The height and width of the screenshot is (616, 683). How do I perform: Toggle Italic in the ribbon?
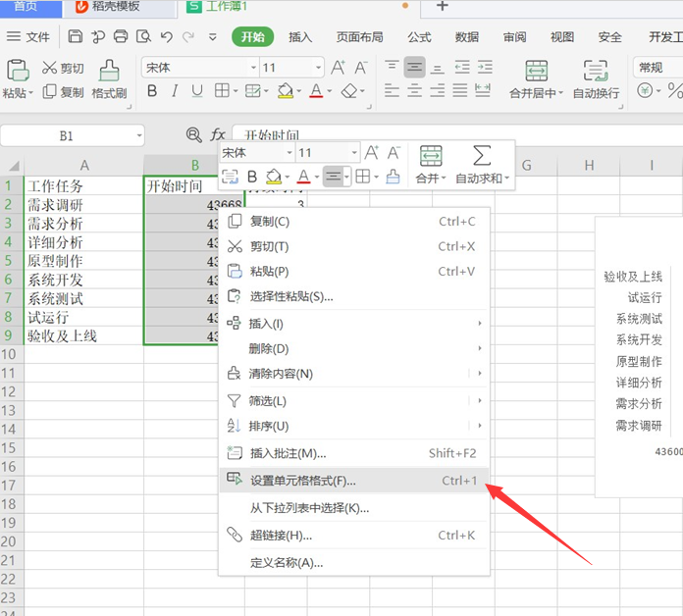pyautogui.click(x=175, y=91)
